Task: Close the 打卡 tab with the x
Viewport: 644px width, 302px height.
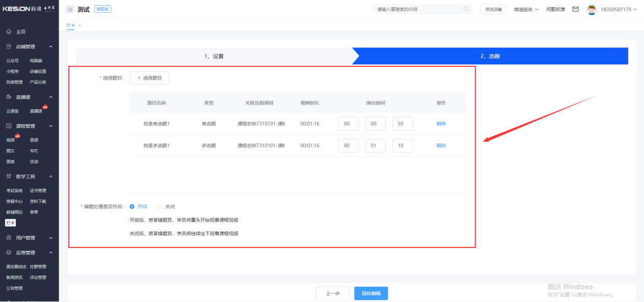Action: click(80, 25)
